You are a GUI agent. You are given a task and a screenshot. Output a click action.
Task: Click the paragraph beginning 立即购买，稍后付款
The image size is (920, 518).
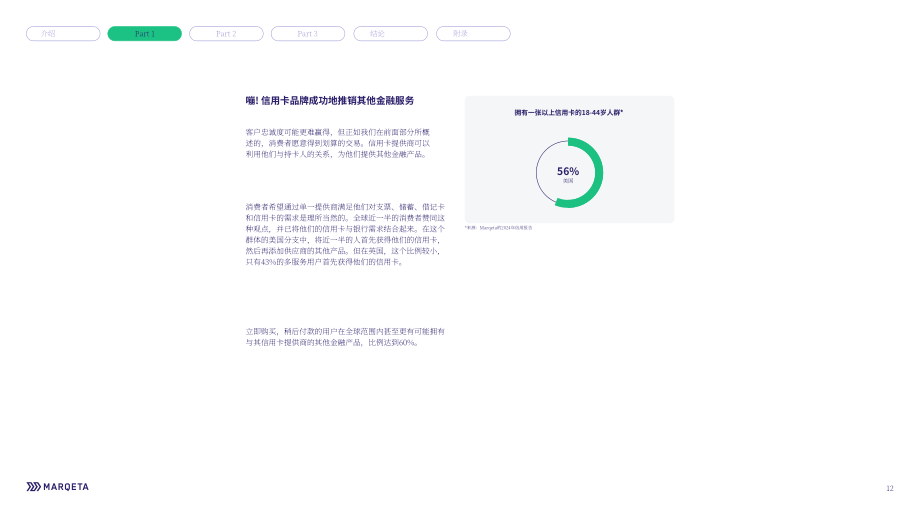[345, 337]
